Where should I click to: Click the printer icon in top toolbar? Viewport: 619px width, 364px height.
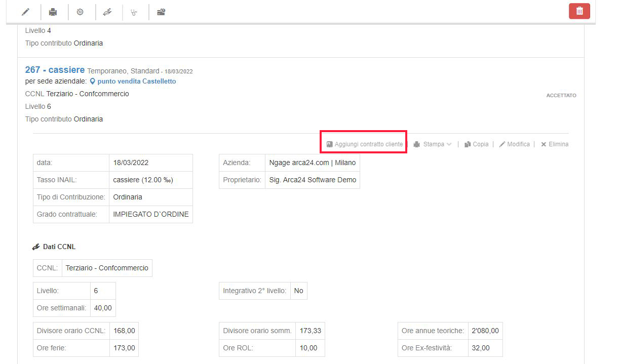53,12
